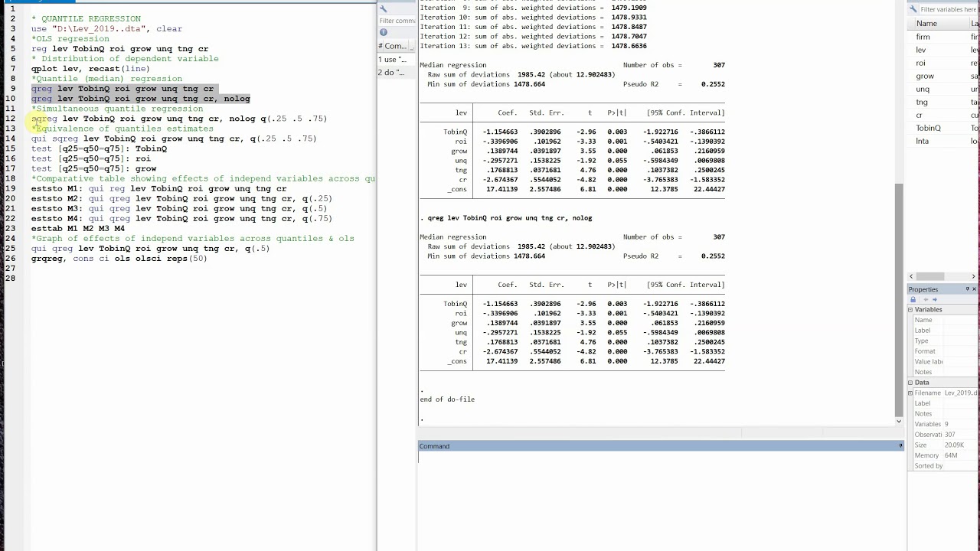Click the Filter variables here field

click(x=949, y=9)
